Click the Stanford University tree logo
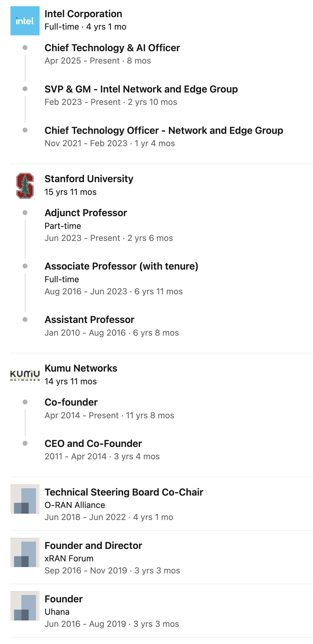This screenshot has width=313, height=644. tap(25, 186)
